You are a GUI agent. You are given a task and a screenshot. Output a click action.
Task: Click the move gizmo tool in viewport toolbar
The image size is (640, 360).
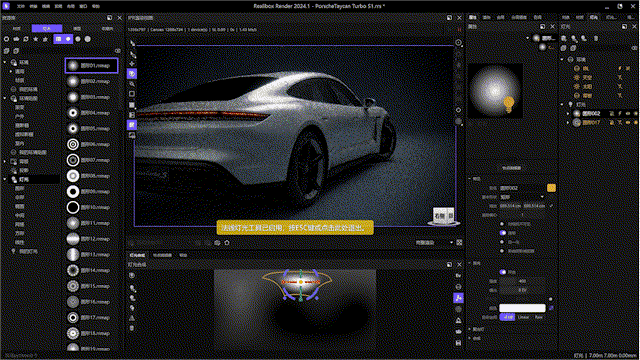tap(132, 64)
